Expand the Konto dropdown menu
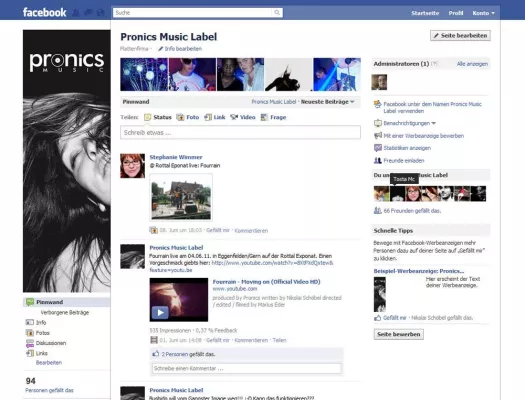The height and width of the screenshot is (400, 525). [x=483, y=13]
